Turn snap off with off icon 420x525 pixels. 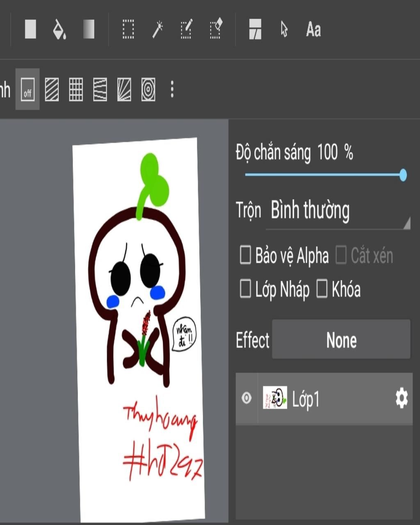[x=27, y=89]
